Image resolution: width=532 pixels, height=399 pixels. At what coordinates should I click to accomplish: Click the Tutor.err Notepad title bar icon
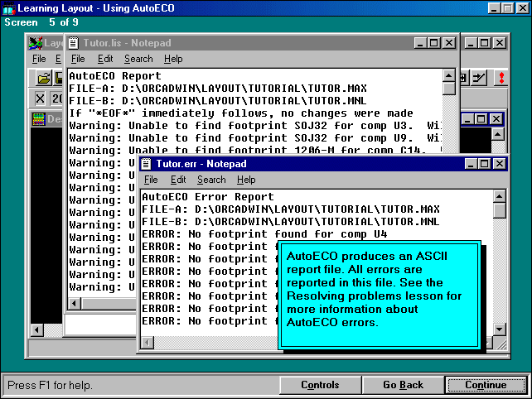[147, 164]
